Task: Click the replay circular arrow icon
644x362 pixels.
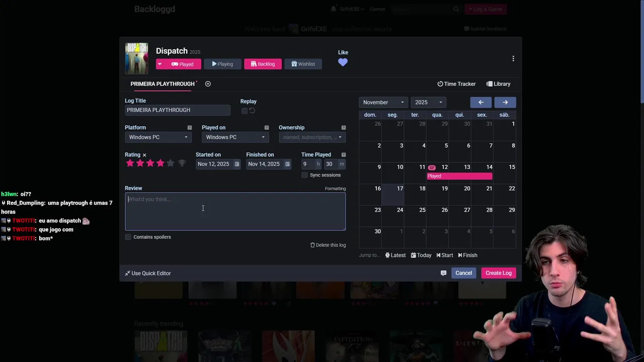Action: 252,111
